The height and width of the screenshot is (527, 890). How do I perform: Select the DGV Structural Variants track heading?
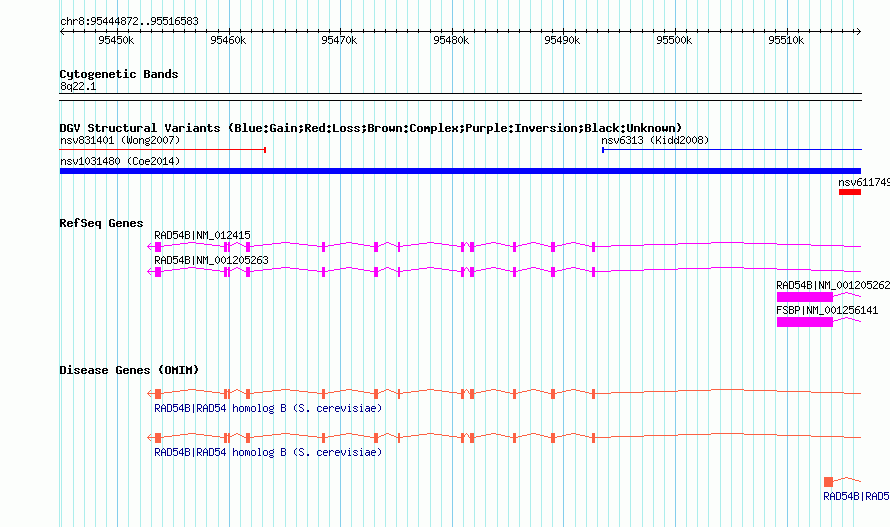click(x=371, y=128)
